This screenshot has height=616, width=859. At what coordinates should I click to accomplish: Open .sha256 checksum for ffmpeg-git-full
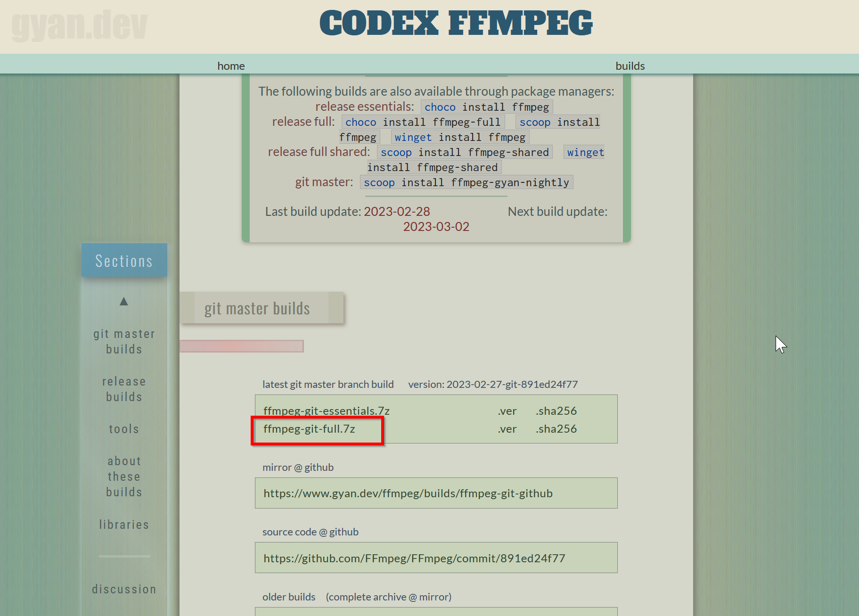click(x=556, y=429)
